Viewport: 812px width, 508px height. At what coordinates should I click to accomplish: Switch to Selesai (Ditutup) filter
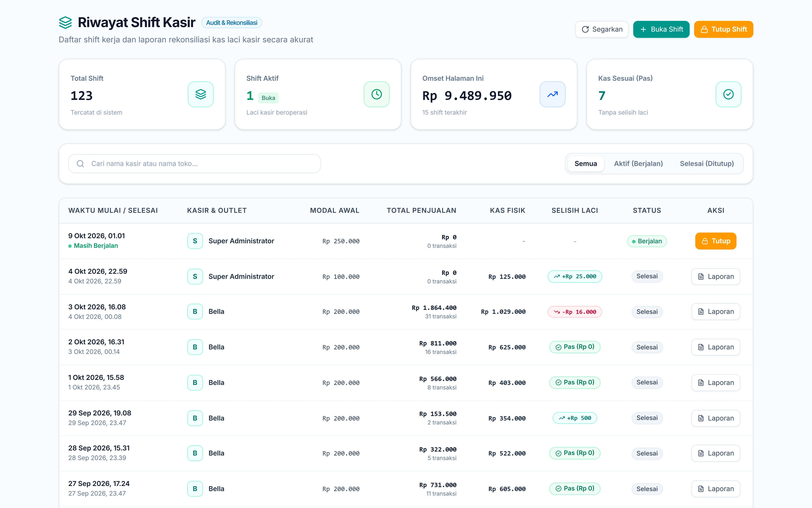(707, 164)
